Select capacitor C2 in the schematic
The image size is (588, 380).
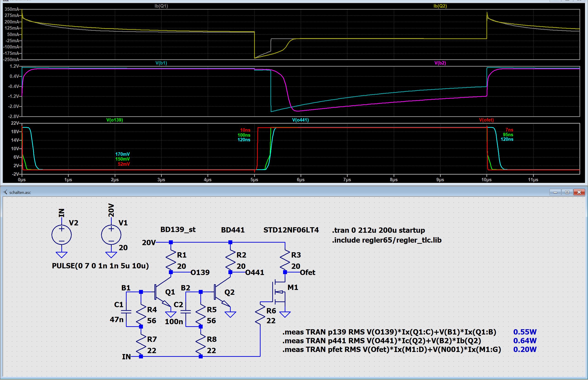(x=186, y=312)
